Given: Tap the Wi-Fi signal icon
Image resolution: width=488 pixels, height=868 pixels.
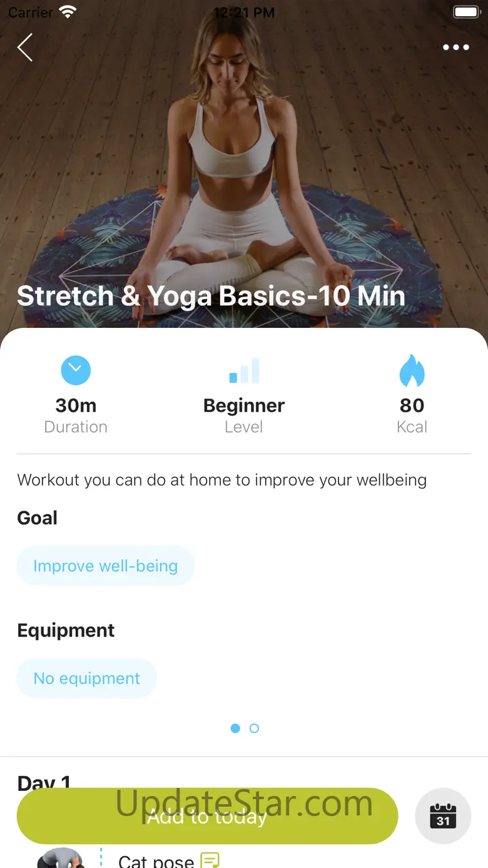Looking at the screenshot, I should [x=67, y=12].
